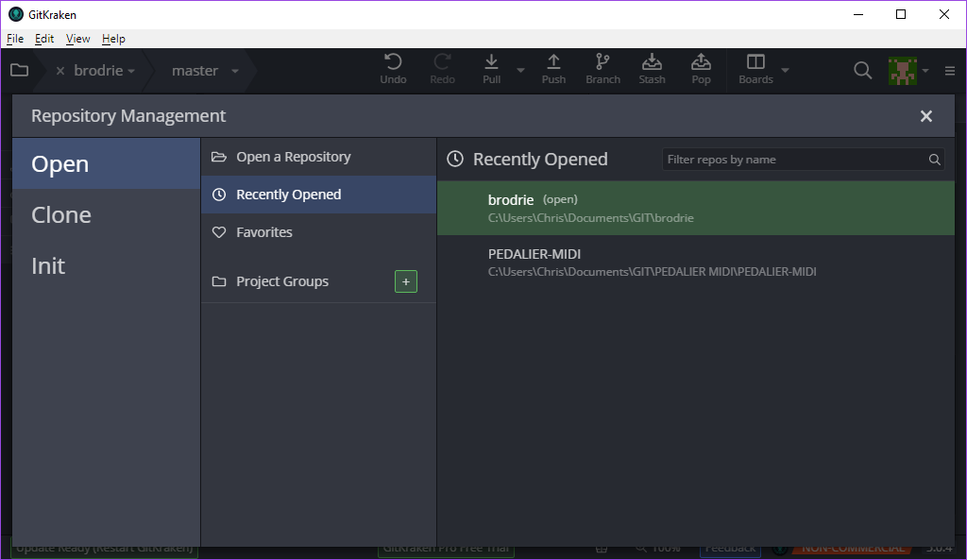Minimize the GitKraken window

[x=857, y=14]
